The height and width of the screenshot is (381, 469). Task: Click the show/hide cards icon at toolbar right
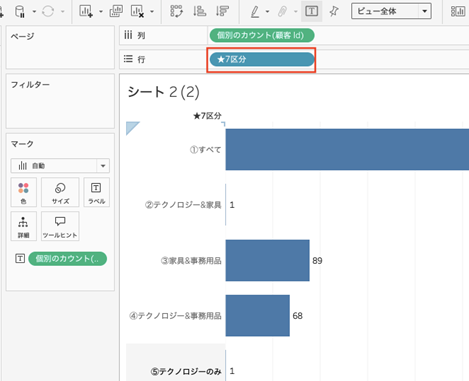[x=458, y=11]
